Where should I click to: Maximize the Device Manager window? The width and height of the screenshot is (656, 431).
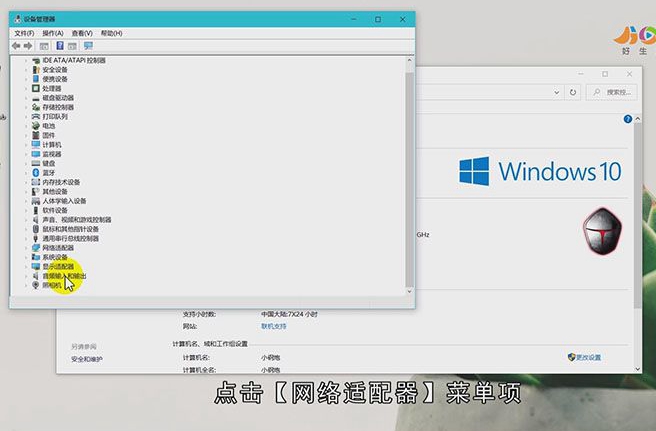(378, 19)
